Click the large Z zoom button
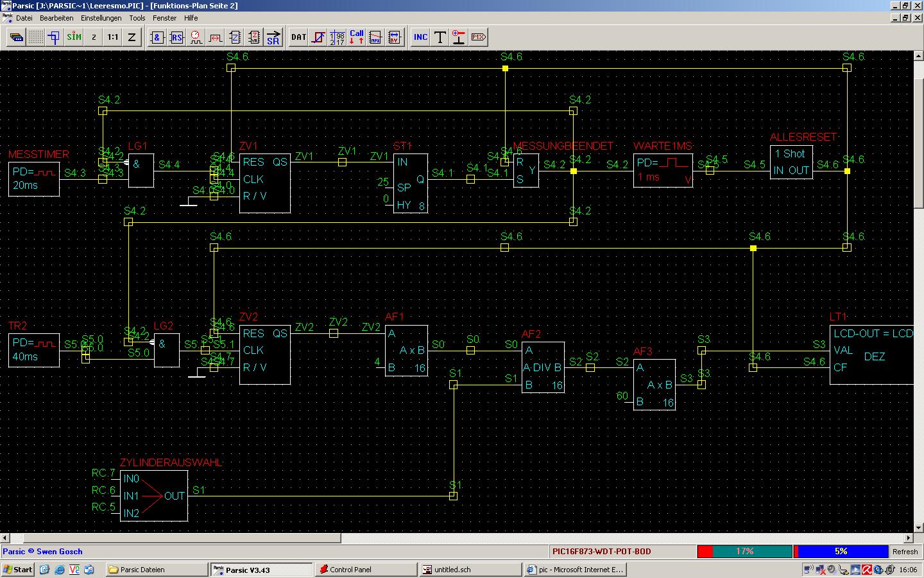 click(132, 37)
